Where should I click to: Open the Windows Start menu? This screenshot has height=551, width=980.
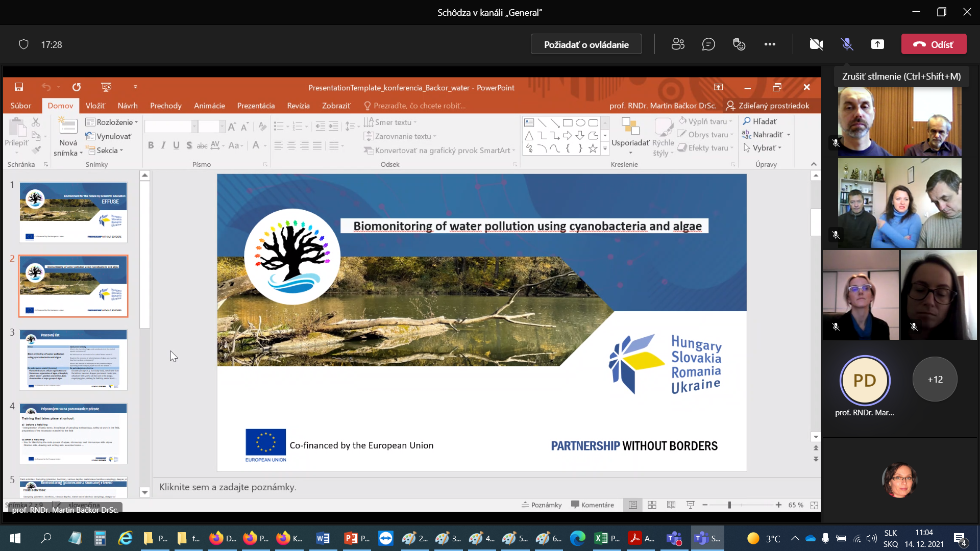(x=15, y=538)
